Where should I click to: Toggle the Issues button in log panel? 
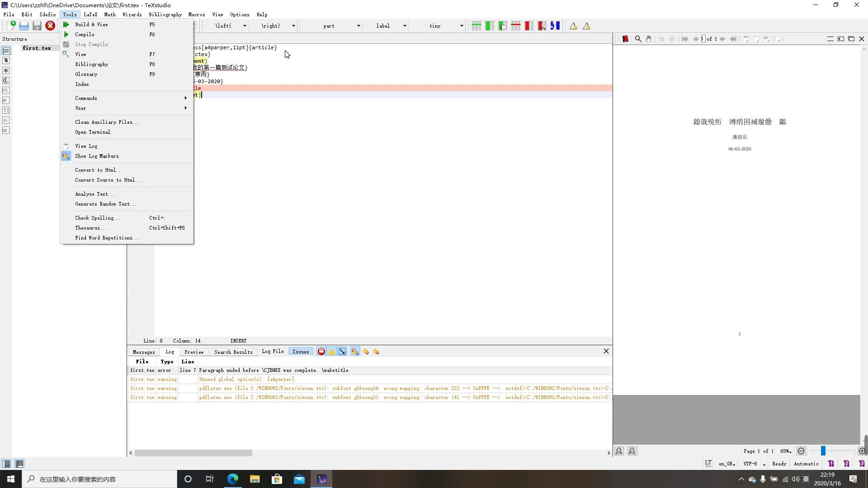coord(301,352)
